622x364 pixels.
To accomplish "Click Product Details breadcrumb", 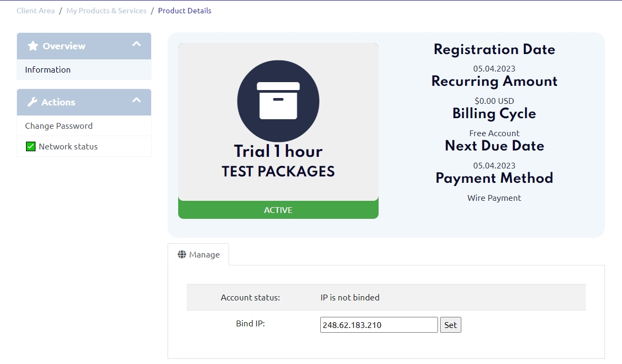I will pyautogui.click(x=185, y=11).
